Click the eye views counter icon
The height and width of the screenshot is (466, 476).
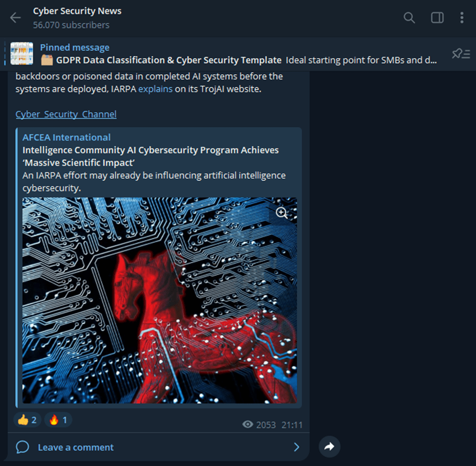coord(247,424)
